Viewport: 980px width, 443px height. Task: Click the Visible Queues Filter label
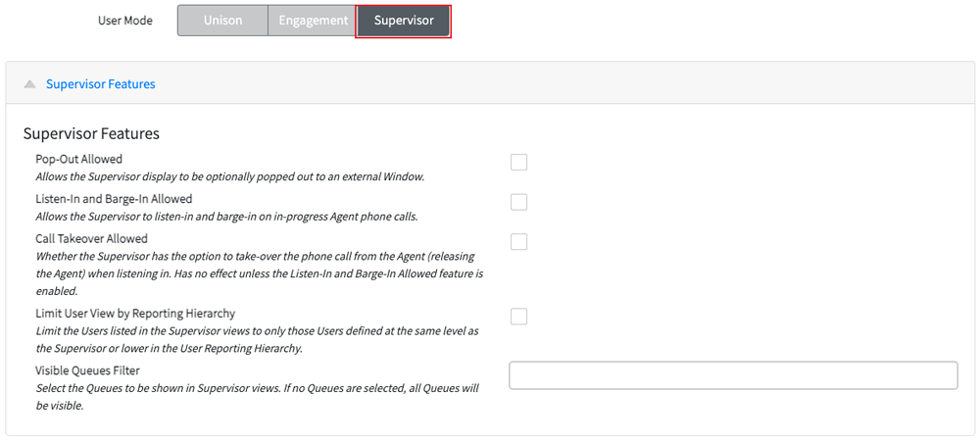[87, 370]
